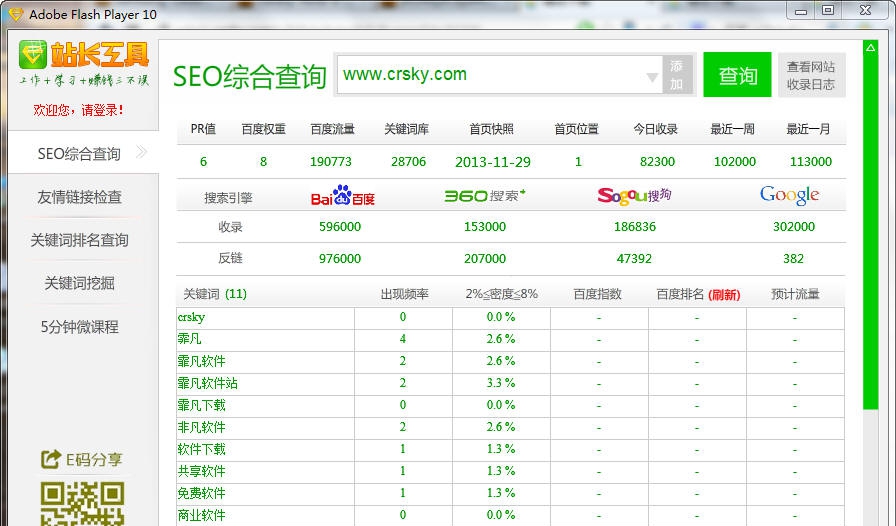
Task: Click 查看网站收录日志 button
Action: click(x=811, y=75)
